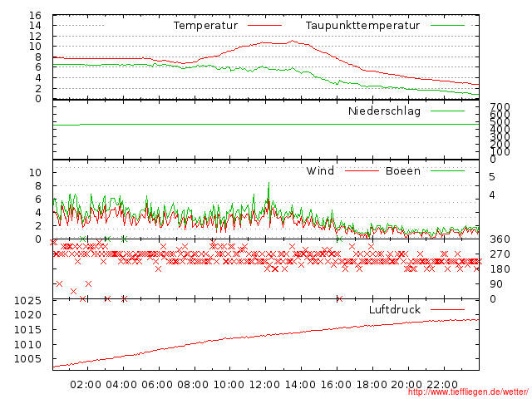The height and width of the screenshot is (399, 532).
Task: Click the 08:00 time axis label
Action: pos(193,385)
